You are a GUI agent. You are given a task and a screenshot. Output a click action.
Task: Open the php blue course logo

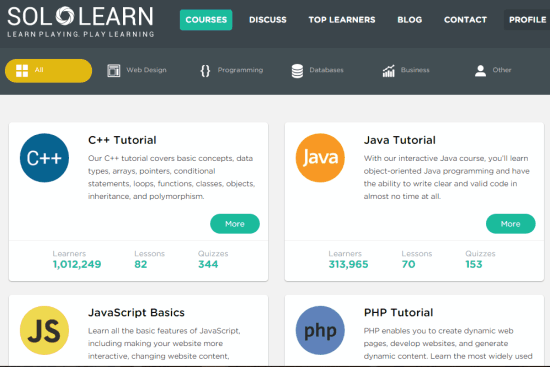(320, 330)
